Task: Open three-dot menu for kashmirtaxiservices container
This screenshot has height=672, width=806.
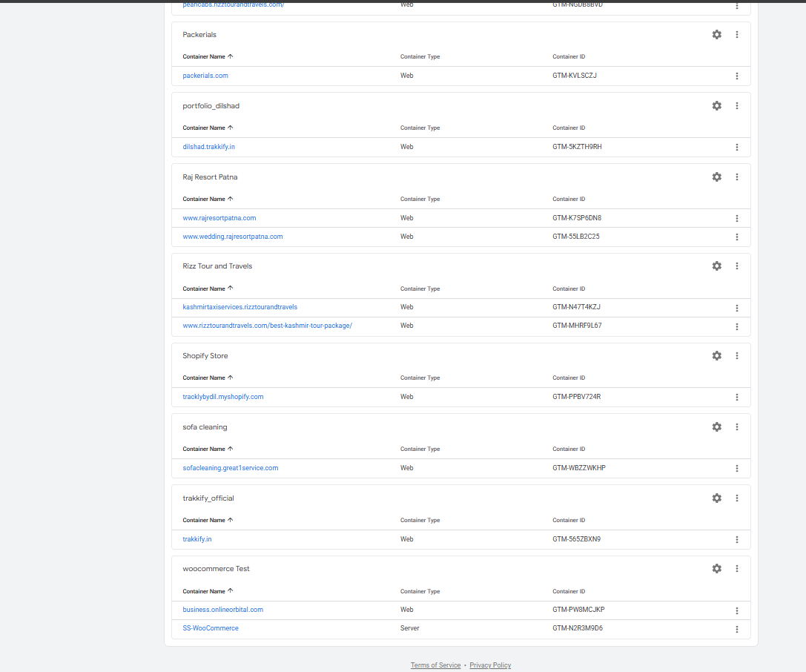Action: click(736, 308)
